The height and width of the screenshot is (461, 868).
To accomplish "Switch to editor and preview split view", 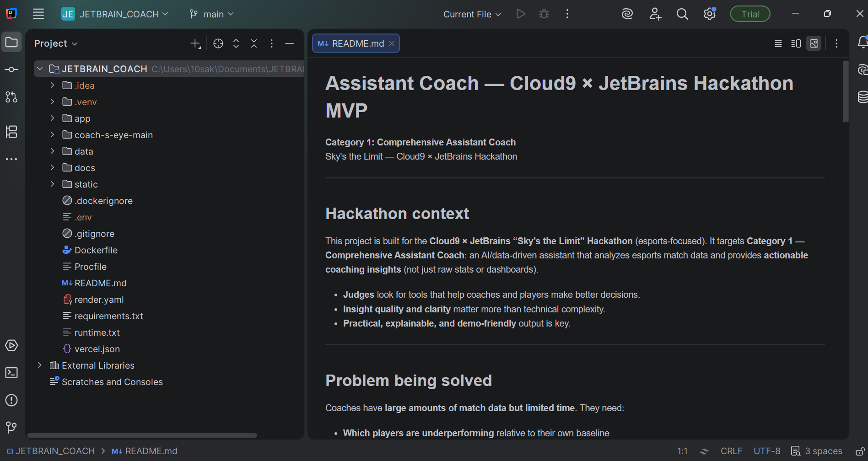I will pos(796,43).
